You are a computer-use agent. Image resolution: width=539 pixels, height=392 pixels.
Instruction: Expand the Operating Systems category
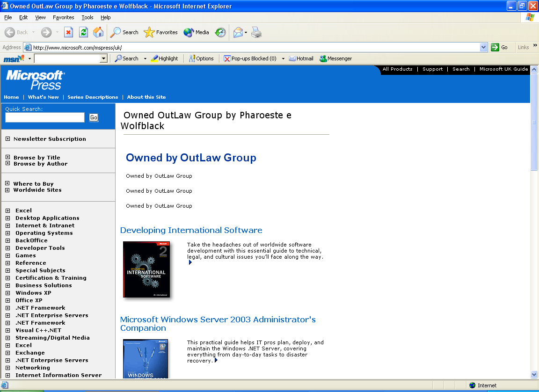click(7, 233)
